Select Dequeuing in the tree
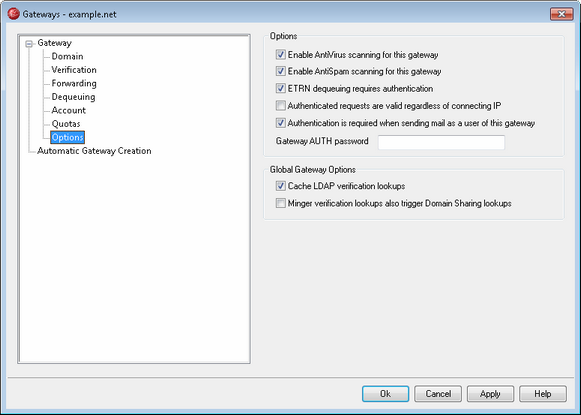This screenshot has height=415, width=581. point(73,97)
